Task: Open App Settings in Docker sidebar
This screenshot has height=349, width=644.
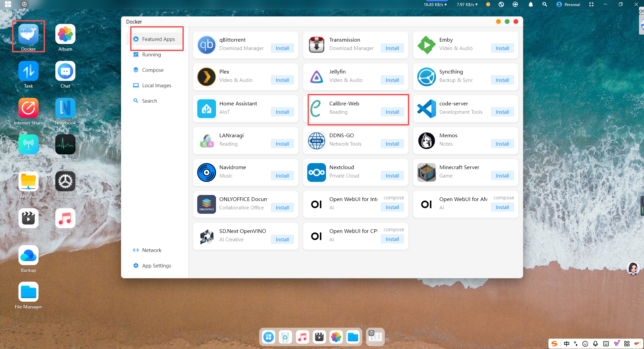Action: [x=157, y=266]
